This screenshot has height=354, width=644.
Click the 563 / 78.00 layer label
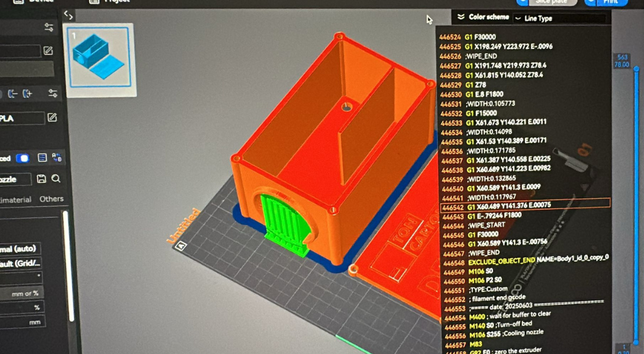pos(622,61)
